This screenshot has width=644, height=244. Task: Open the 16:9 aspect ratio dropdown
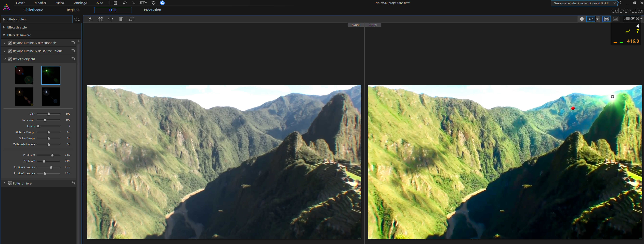143,3
